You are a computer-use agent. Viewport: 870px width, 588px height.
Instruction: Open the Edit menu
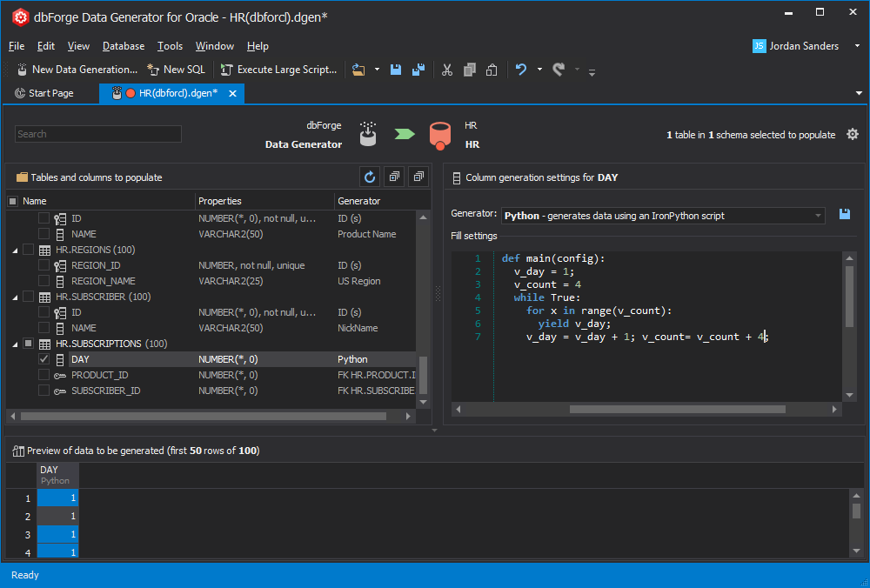pos(45,46)
